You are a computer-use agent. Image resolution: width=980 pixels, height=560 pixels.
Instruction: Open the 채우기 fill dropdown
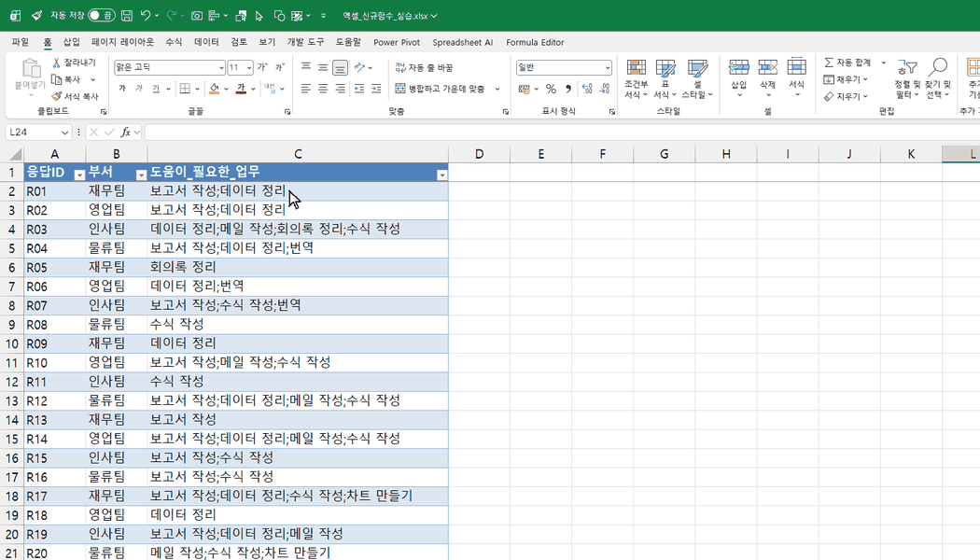846,79
